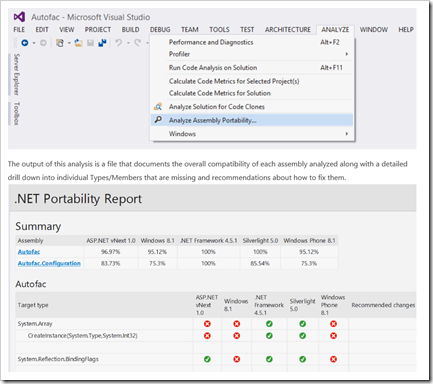Image resolution: width=433 pixels, height=384 pixels.
Task: Choose Analyze Solution for Code Clones
Action: point(252,107)
